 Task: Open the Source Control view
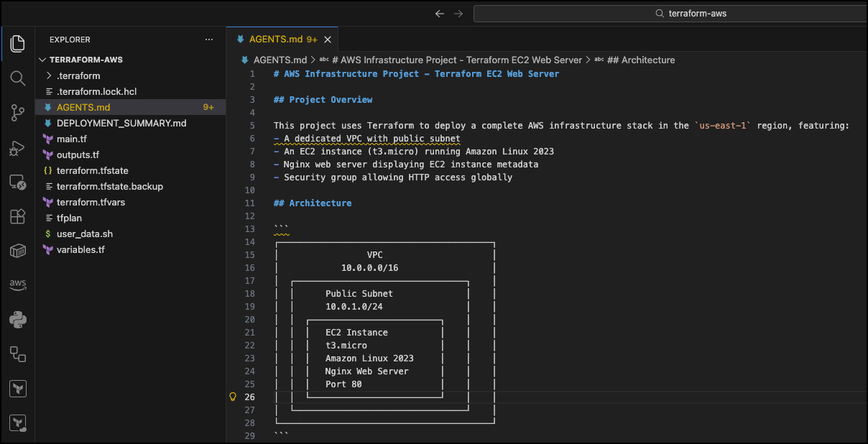coord(18,113)
